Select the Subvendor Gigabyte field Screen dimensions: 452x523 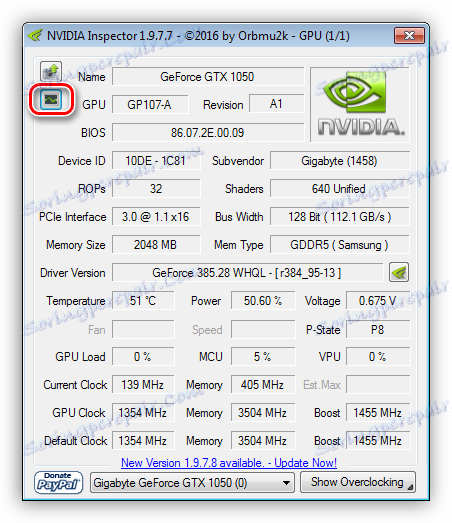coord(340,161)
